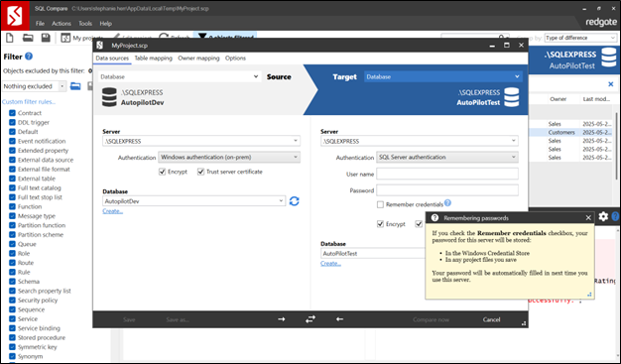Click Save as button in dialog
This screenshot has width=621, height=364.
pos(177,319)
